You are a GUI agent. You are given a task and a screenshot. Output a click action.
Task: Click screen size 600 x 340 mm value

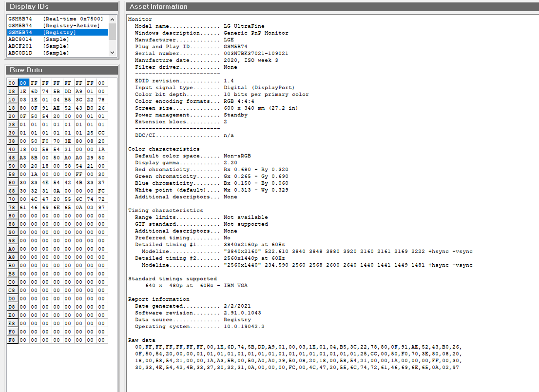point(261,108)
